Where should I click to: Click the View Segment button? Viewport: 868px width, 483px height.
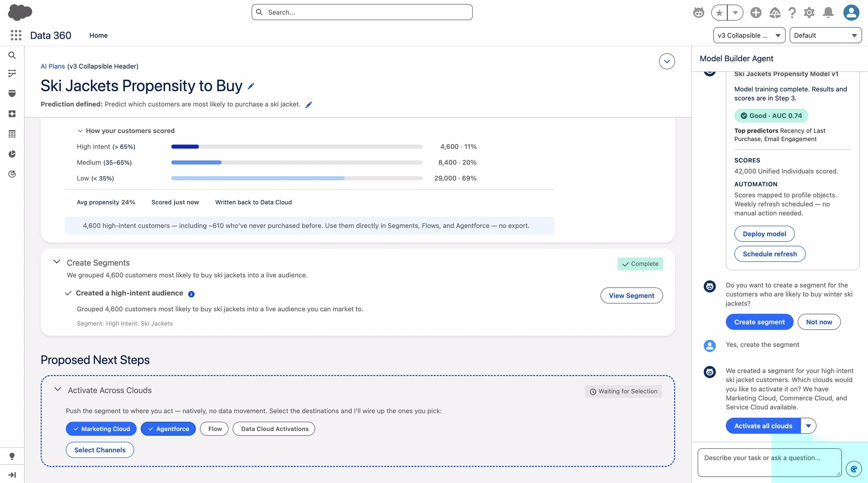click(x=632, y=296)
